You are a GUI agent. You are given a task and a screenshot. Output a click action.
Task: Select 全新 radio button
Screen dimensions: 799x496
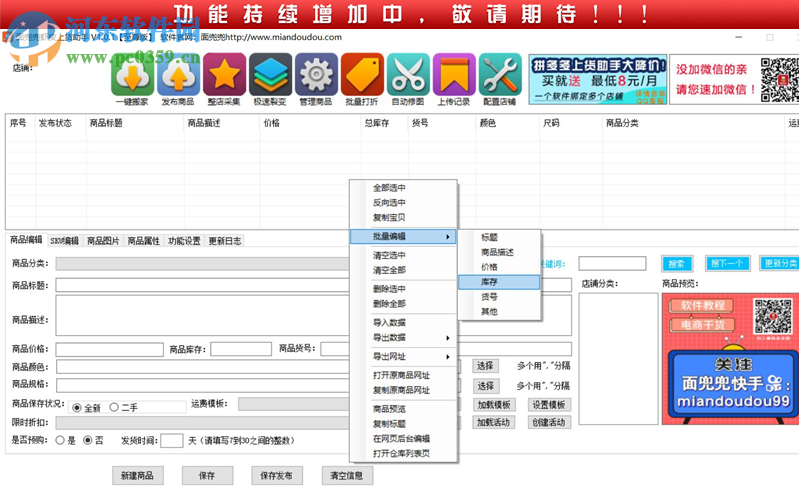(x=77, y=407)
